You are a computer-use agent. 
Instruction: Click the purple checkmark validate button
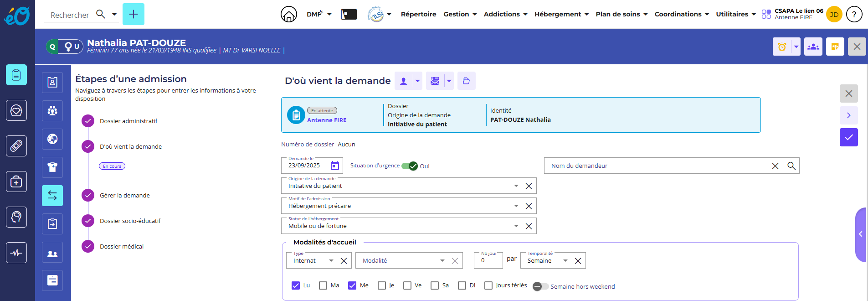coord(848,137)
